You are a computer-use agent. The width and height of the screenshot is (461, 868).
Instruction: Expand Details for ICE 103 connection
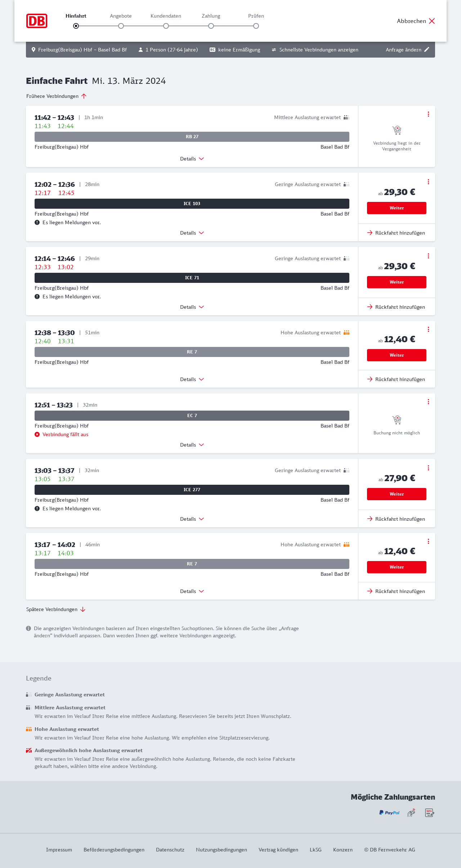click(x=192, y=233)
